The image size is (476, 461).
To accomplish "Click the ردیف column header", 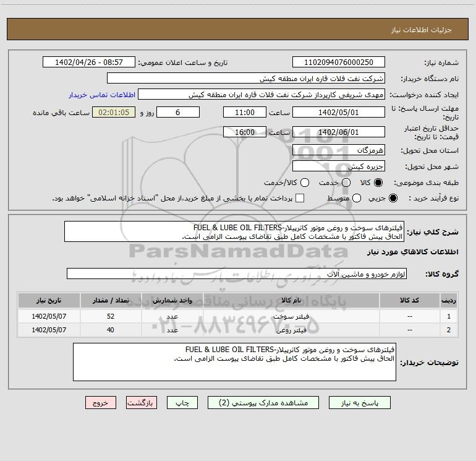I will point(449,301).
